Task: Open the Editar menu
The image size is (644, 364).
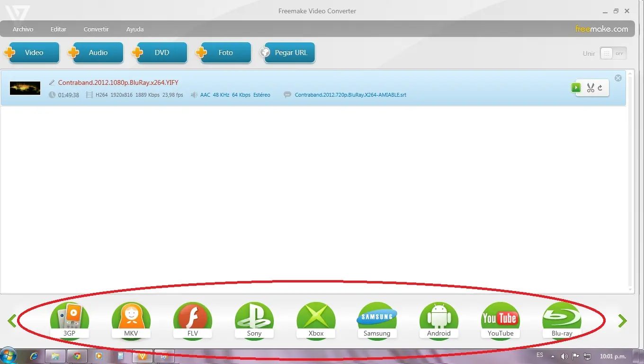Action: point(58,29)
